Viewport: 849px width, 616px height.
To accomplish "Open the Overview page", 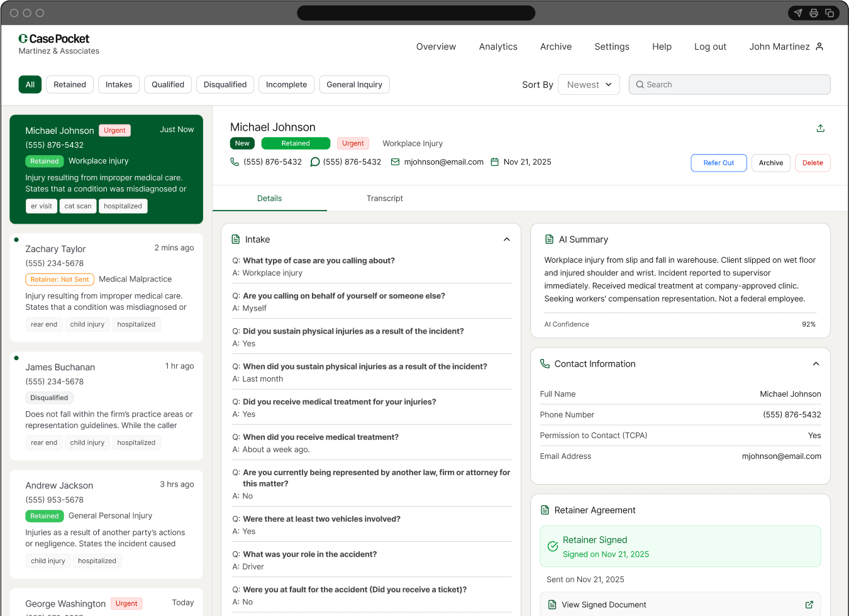I will (x=436, y=47).
